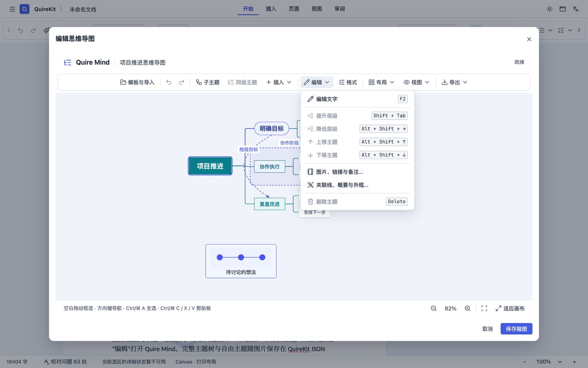The image size is (588, 368).
Task: Undo the last mind map change
Action: point(169,82)
